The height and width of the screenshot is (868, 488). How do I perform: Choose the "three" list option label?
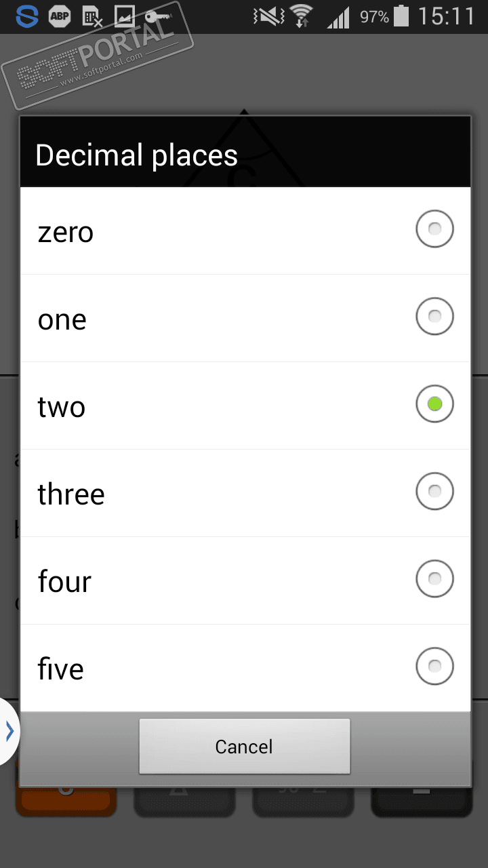click(x=71, y=494)
